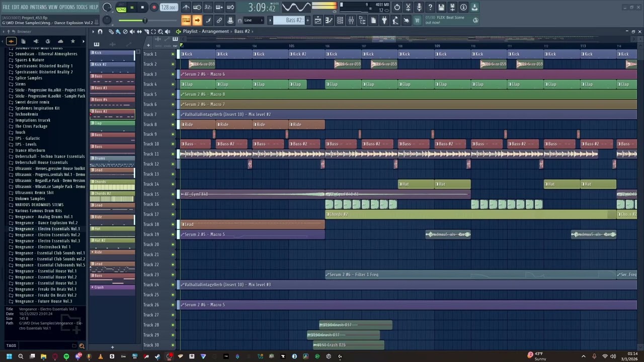
Task: Switch the SONG/PAT mode toggle
Action: coord(121,7)
